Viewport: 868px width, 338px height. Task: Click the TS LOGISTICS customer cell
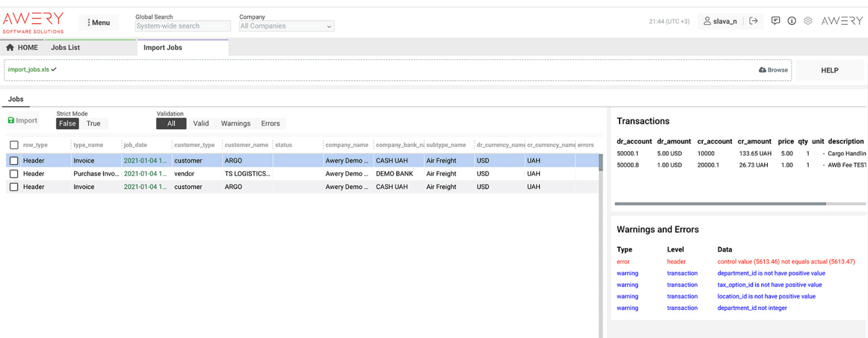coord(247,174)
